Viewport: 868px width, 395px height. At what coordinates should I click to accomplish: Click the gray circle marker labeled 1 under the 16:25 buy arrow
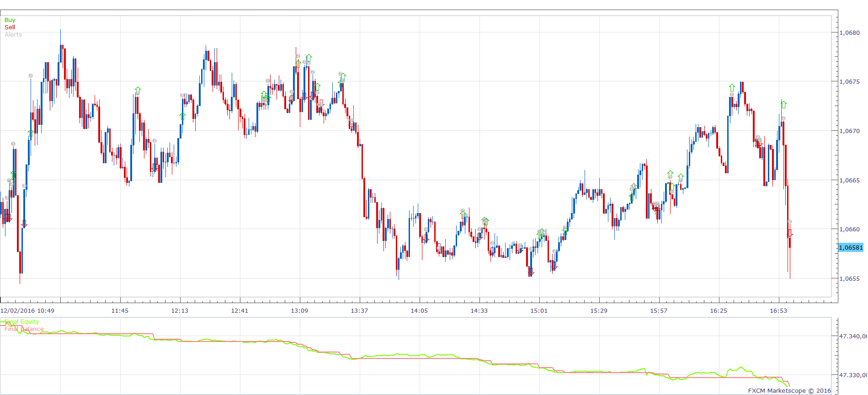click(x=732, y=95)
